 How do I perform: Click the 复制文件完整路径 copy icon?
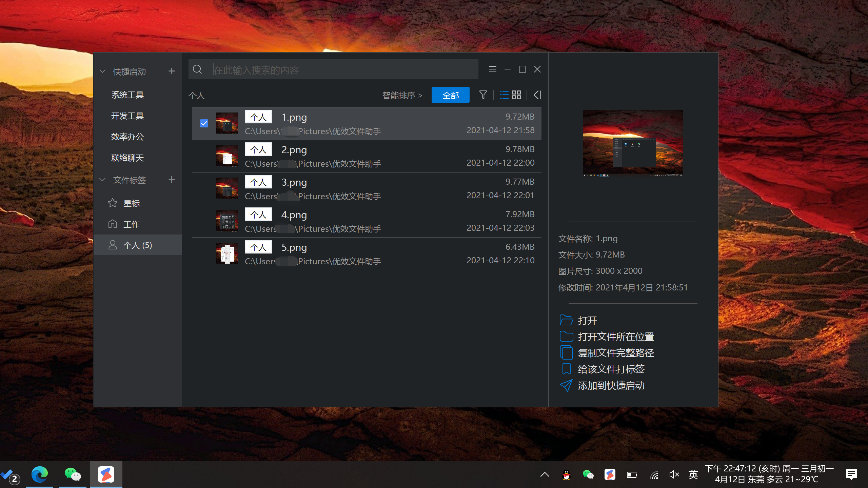[x=566, y=352]
